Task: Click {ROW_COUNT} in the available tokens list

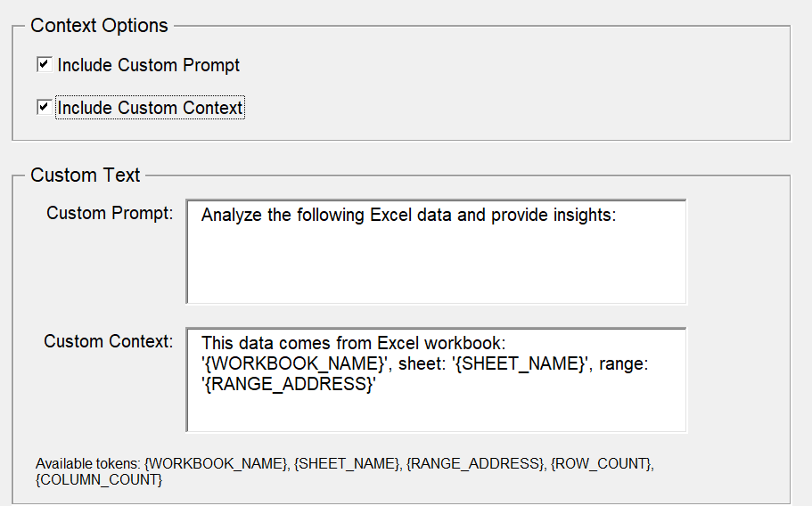Action: click(x=601, y=464)
